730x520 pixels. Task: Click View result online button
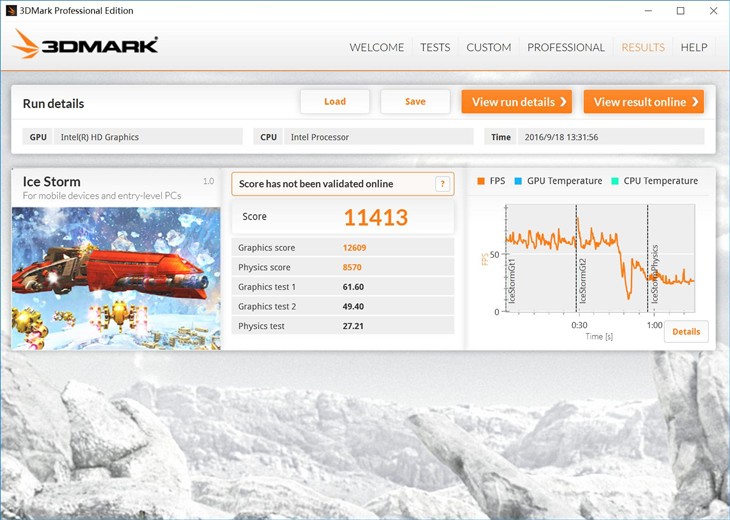[644, 101]
